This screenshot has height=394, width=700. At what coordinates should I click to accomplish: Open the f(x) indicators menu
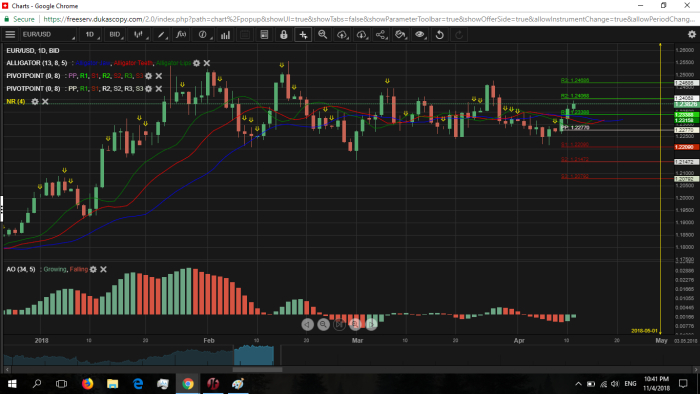point(181,35)
